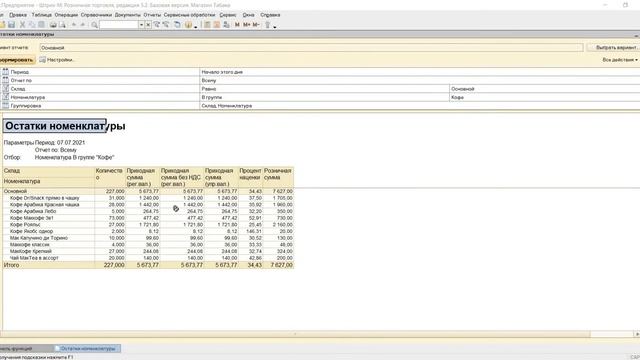The image size is (640, 360).
Task: Open the small arrow after the help icon
Action: click(x=196, y=27)
